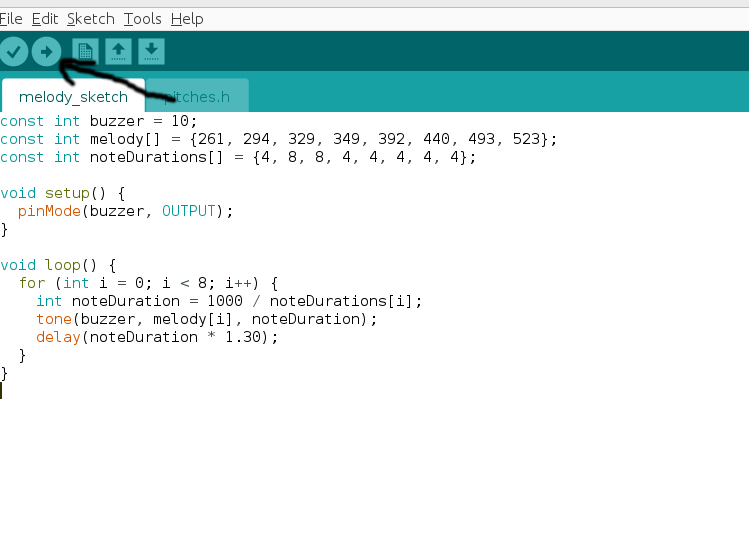This screenshot has height=552, width=749.
Task: Click the 'void loop() {' line
Action: coord(58,265)
